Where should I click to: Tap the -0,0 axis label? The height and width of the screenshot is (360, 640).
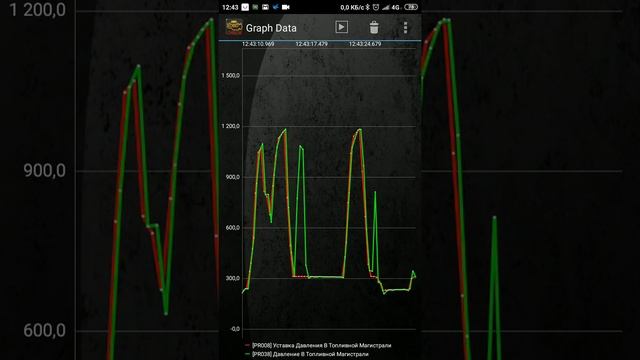click(x=235, y=329)
